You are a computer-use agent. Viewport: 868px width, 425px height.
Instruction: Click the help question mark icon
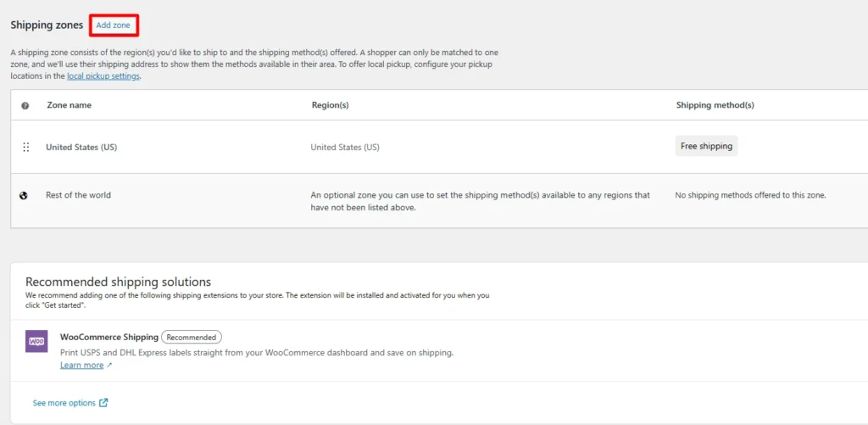pos(25,106)
